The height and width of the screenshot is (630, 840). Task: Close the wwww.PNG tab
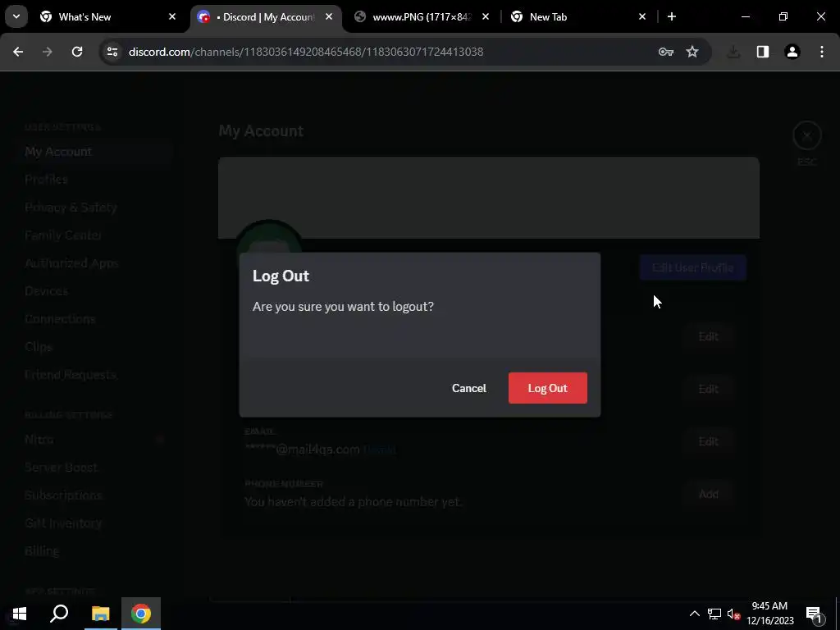(x=486, y=16)
